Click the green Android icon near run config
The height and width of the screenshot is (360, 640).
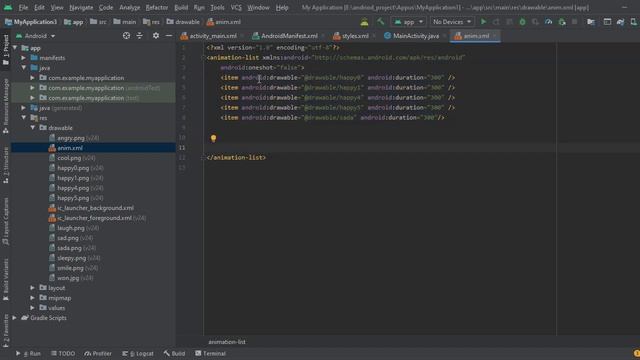click(364, 22)
